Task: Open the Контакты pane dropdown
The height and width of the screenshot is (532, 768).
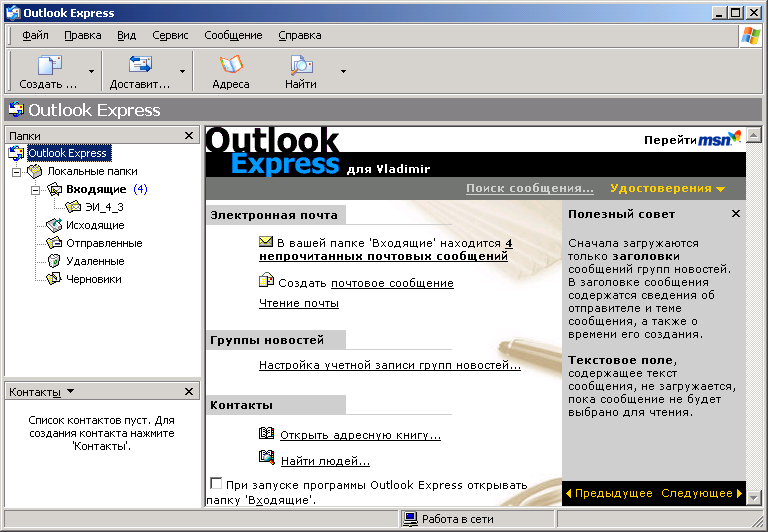Action: coord(71,391)
